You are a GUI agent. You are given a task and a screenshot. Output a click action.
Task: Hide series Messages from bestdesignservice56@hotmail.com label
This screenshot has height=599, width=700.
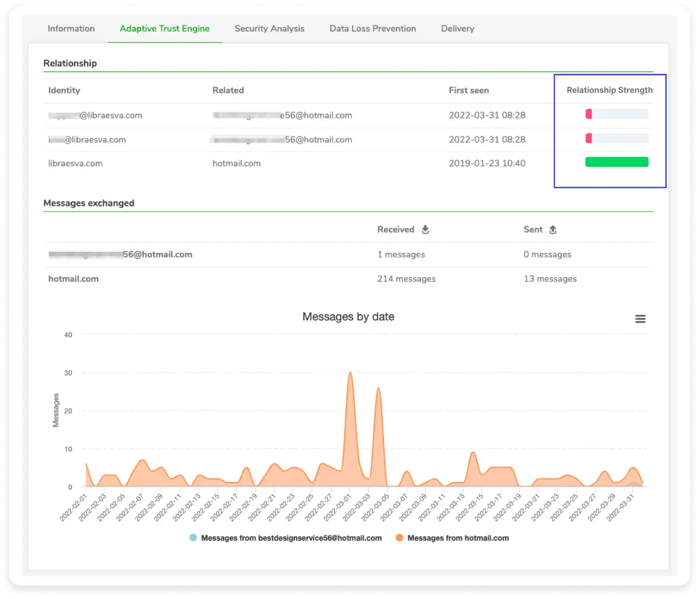[x=291, y=538]
